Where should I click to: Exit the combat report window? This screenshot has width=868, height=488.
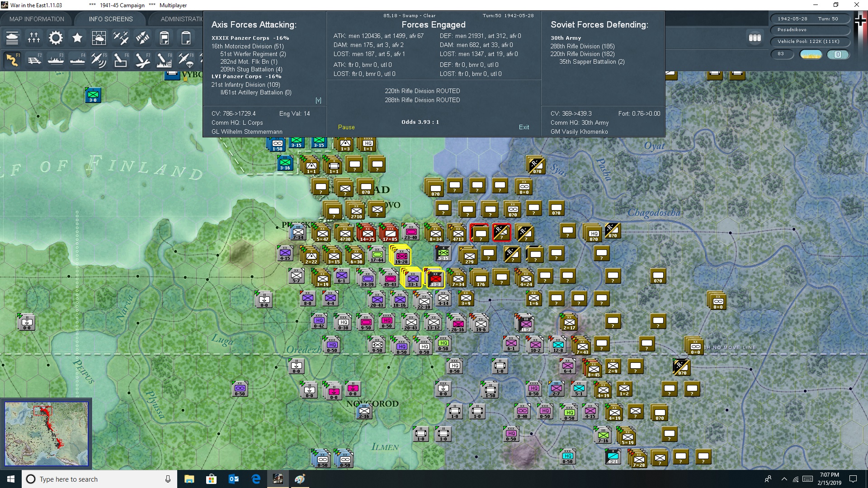pyautogui.click(x=524, y=127)
